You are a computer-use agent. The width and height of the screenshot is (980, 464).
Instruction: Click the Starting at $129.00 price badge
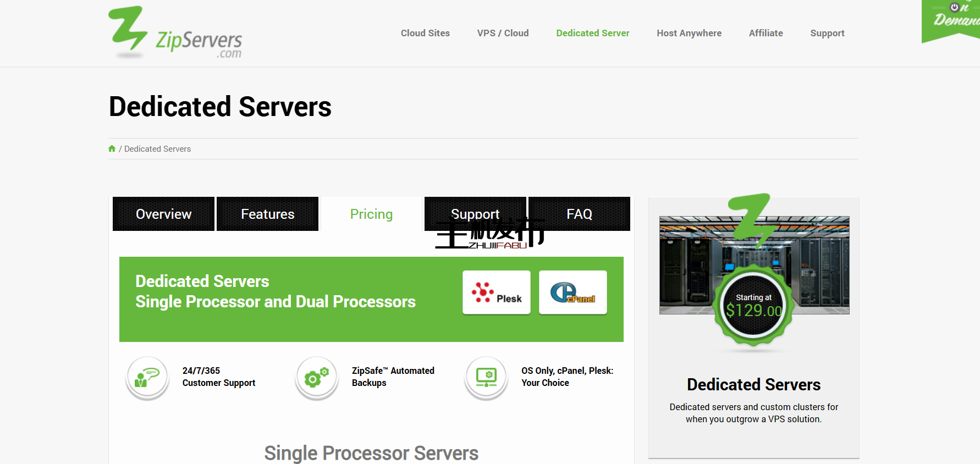pos(753,306)
